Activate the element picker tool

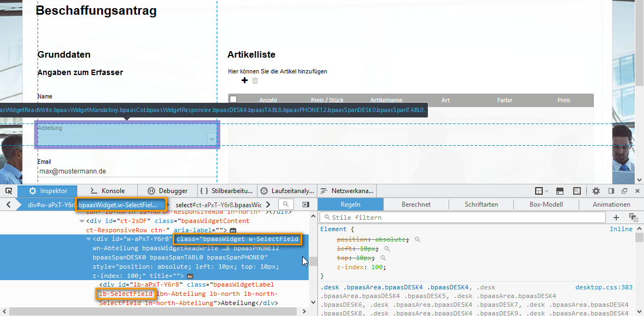9,191
